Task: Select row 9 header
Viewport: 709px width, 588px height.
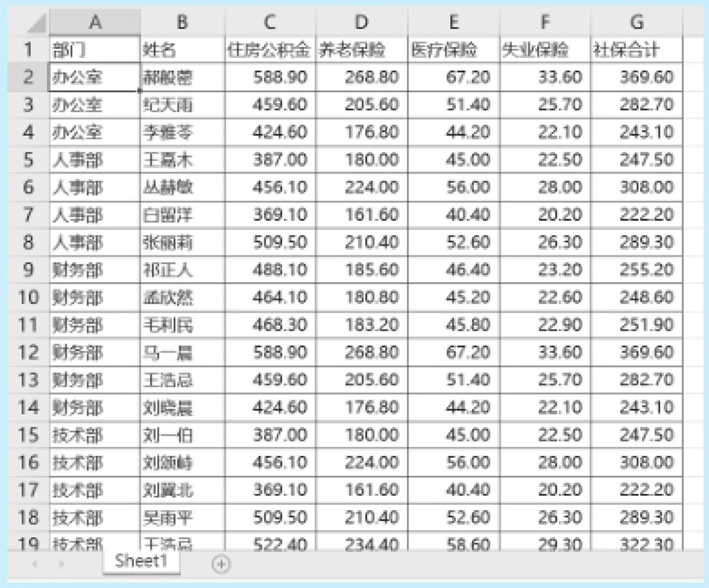Action: 28,269
